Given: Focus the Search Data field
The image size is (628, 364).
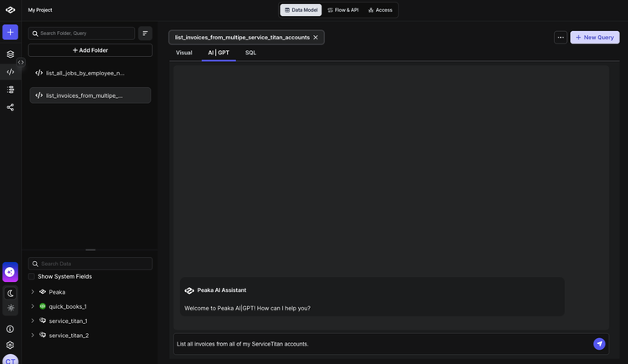Looking at the screenshot, I should (x=90, y=264).
